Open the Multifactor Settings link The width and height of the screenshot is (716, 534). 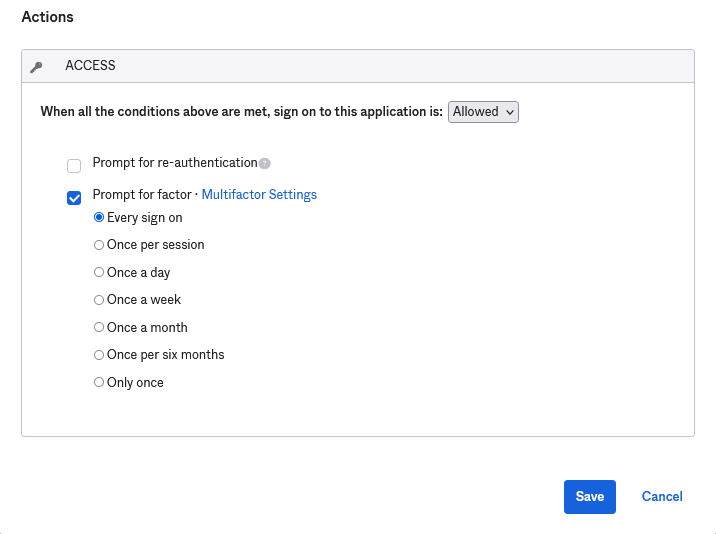[259, 195]
